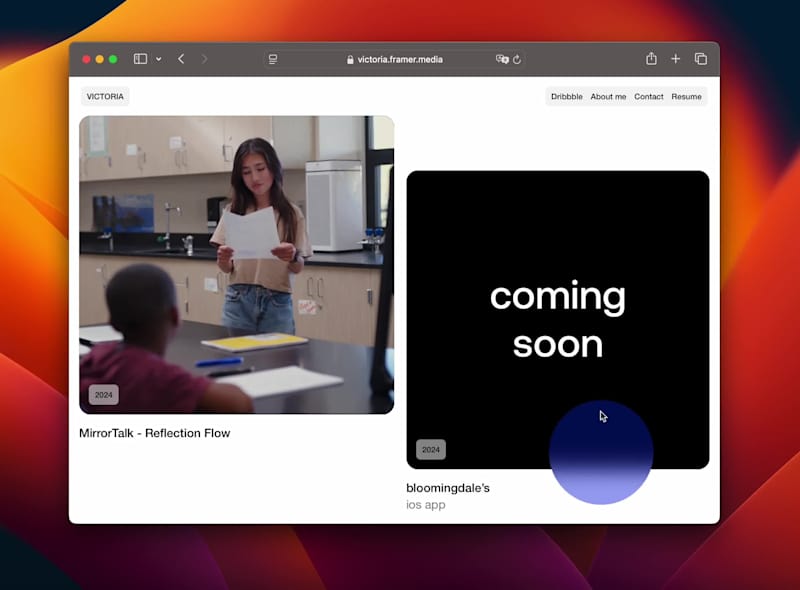Click the browser extensions icon
This screenshot has width=800, height=590.
pyautogui.click(x=500, y=59)
